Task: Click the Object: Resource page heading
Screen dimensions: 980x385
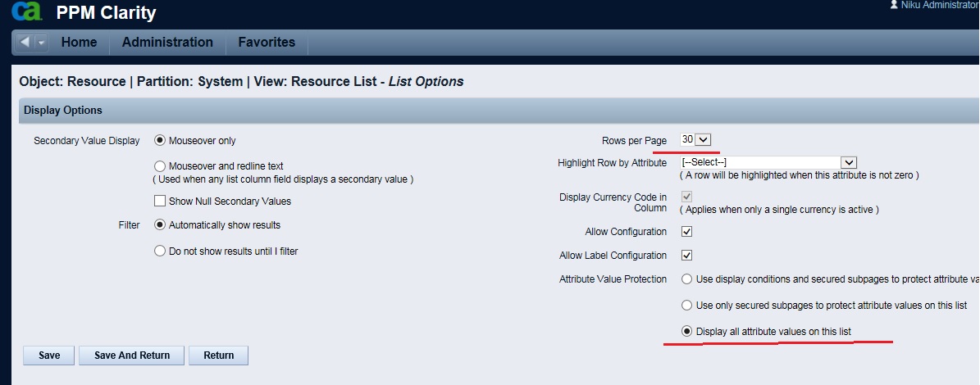Action: point(241,81)
